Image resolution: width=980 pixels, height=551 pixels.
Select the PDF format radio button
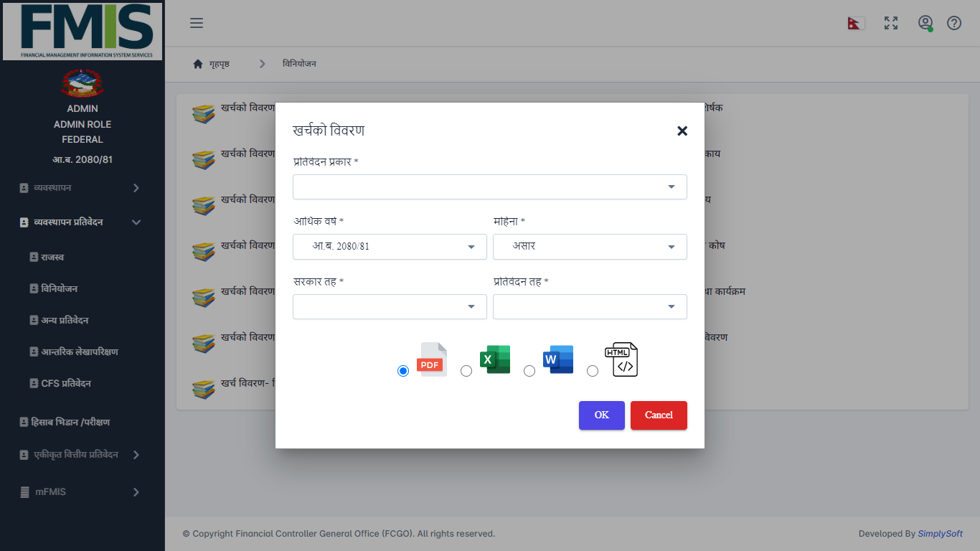tap(403, 371)
